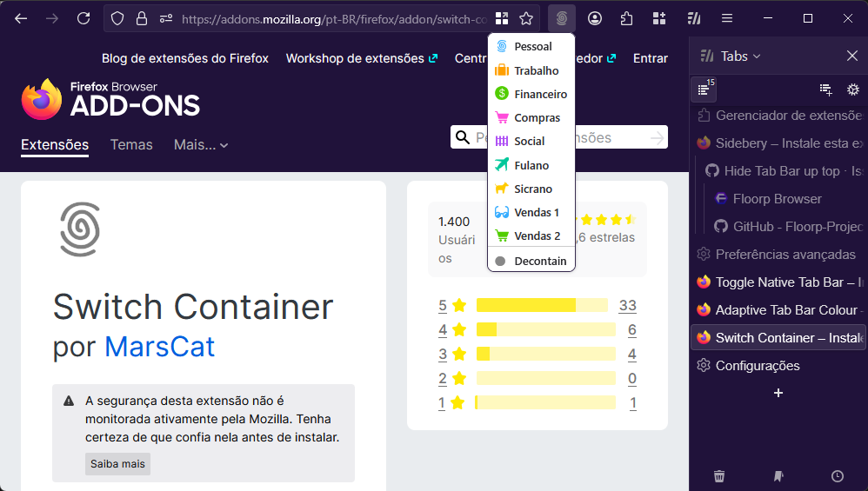Viewport: 868px width, 491px height.
Task: Open the bookmarks panel icon at sidebar bottom
Action: tap(778, 476)
